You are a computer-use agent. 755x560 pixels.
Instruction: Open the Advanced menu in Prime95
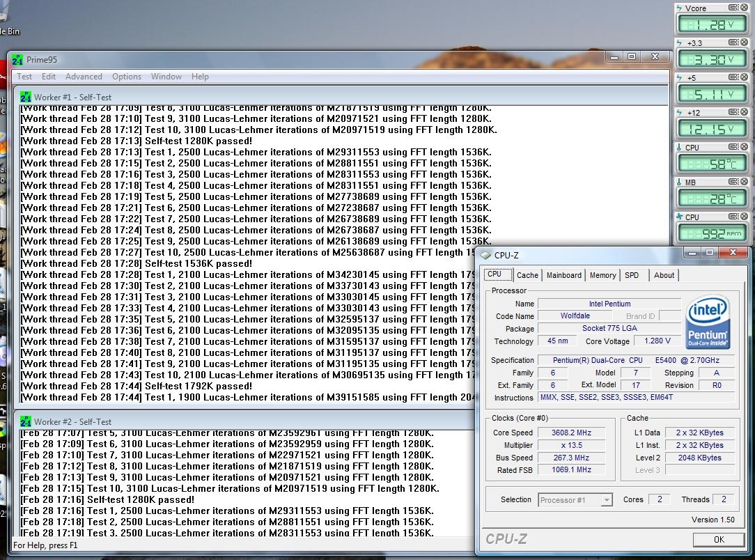84,77
